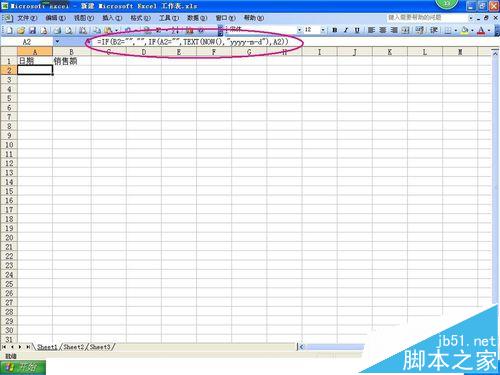500x375 pixels.
Task: Toggle underline formatting
Action: [x=357, y=30]
